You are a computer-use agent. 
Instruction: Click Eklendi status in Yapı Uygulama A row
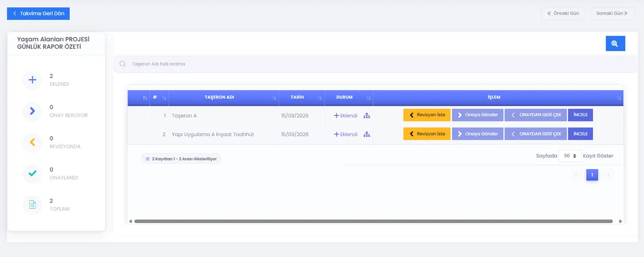tap(346, 134)
